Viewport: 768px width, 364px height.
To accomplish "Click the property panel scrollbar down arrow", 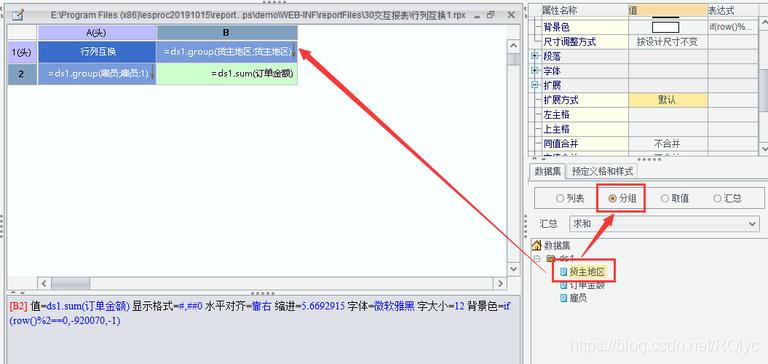I will 763,147.
